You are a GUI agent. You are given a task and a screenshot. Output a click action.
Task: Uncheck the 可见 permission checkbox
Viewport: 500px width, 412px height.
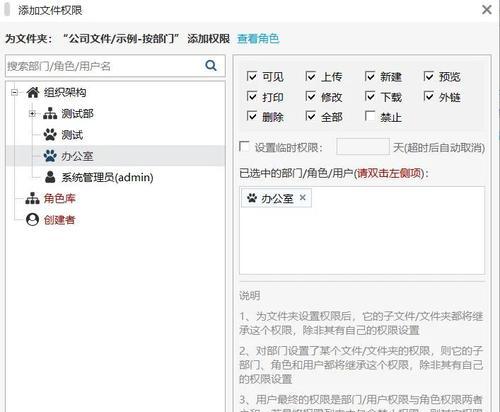coord(252,76)
